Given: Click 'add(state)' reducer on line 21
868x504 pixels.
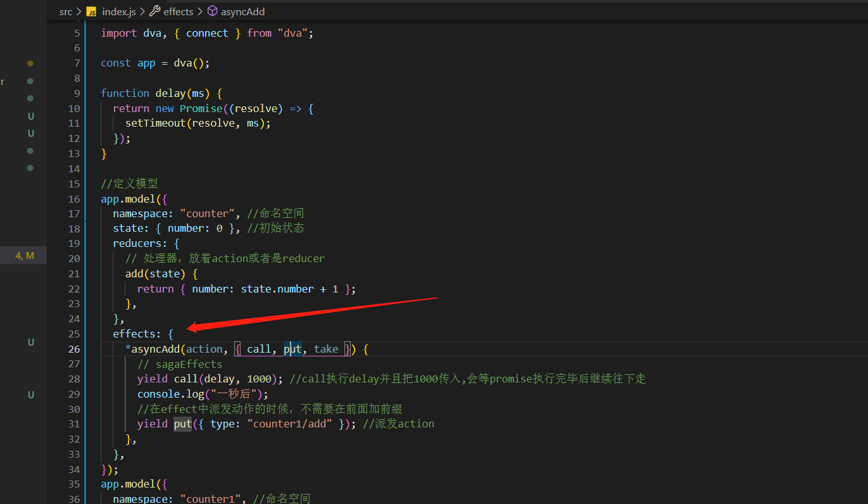Looking at the screenshot, I should click(156, 274).
